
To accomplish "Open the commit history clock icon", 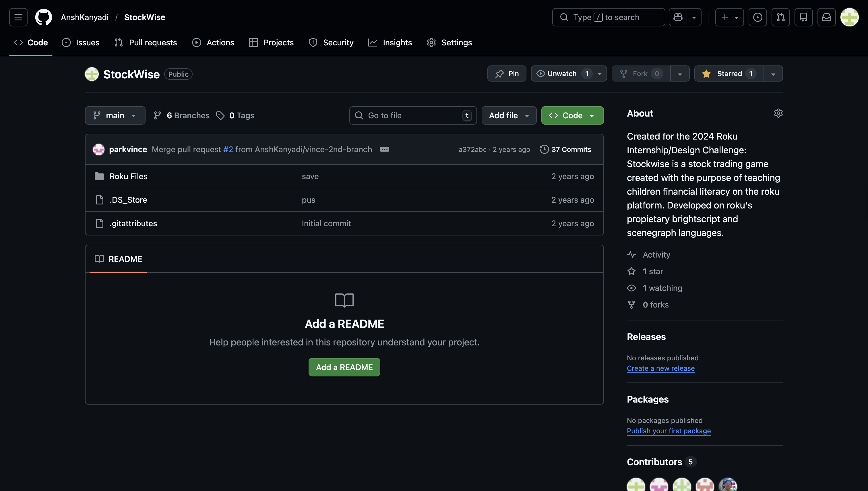I will tap(544, 149).
